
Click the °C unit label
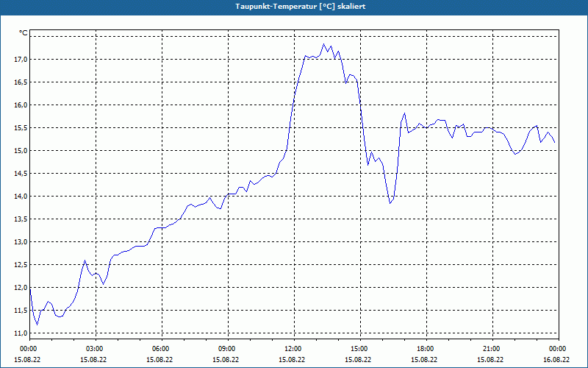pos(24,33)
